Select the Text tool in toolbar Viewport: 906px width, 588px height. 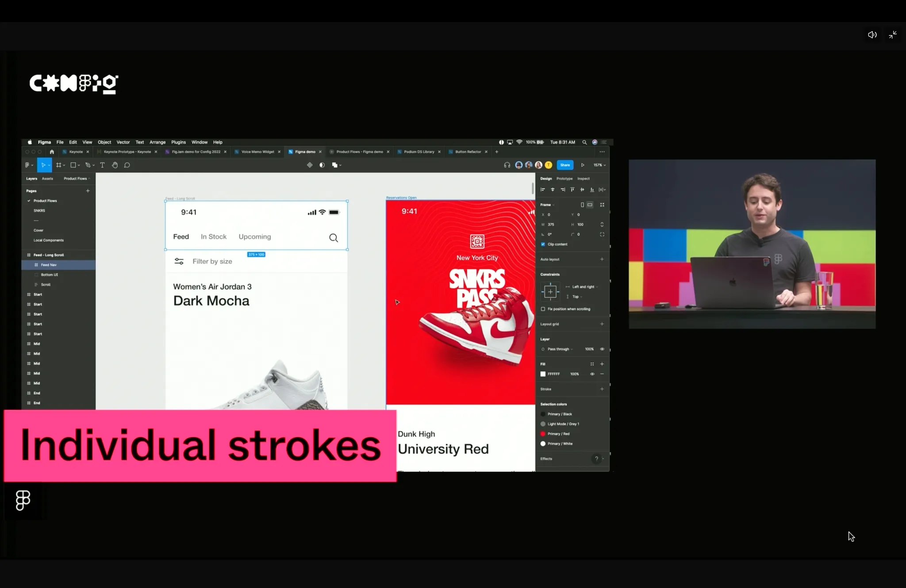102,165
